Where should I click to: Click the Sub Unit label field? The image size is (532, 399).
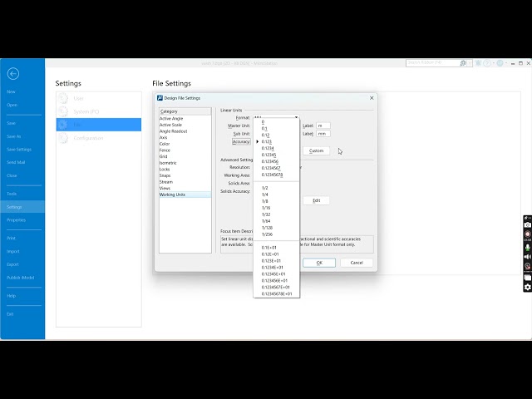(x=323, y=134)
